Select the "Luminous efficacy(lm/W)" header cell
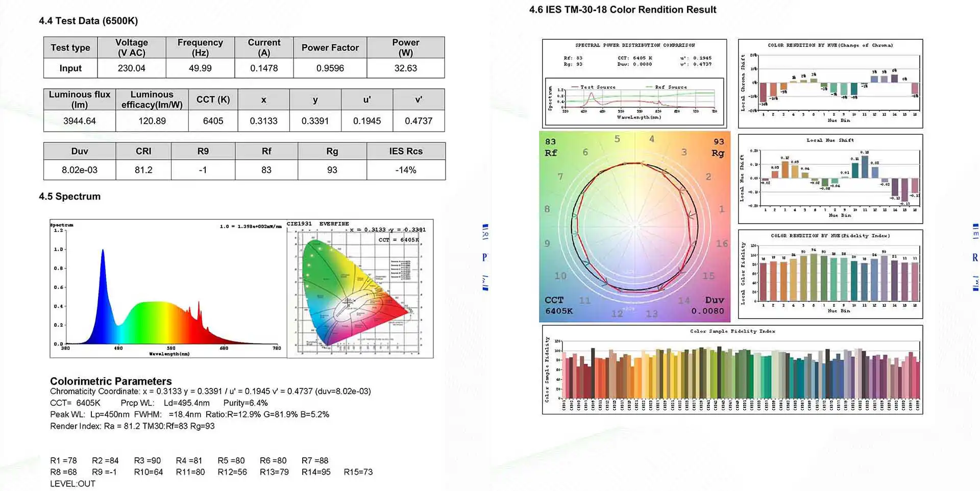980x491 pixels. pyautogui.click(x=152, y=100)
